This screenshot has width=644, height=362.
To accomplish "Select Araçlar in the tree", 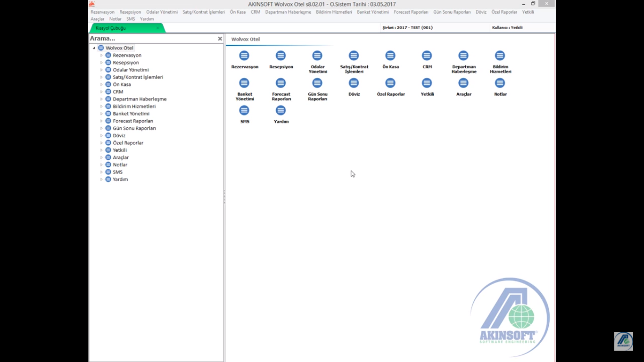I will 121,158.
